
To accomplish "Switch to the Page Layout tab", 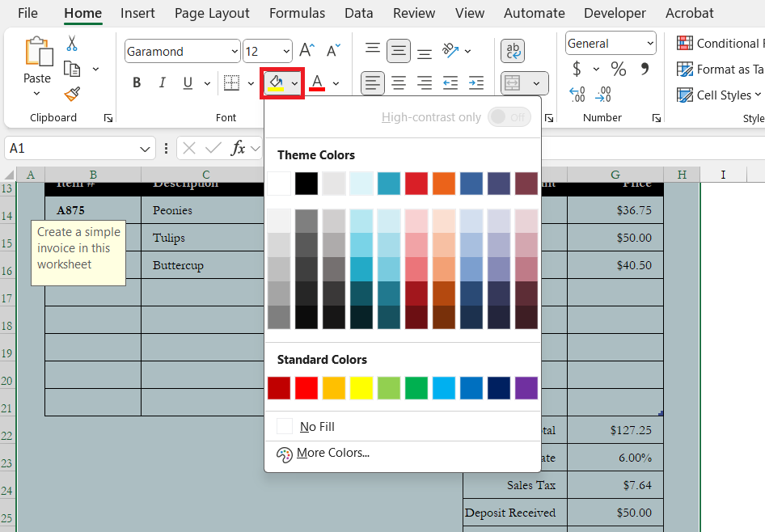I will click(x=212, y=13).
